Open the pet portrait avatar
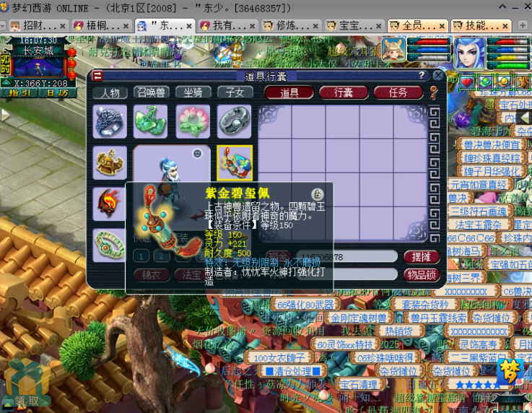The height and width of the screenshot is (413, 532). [393, 50]
